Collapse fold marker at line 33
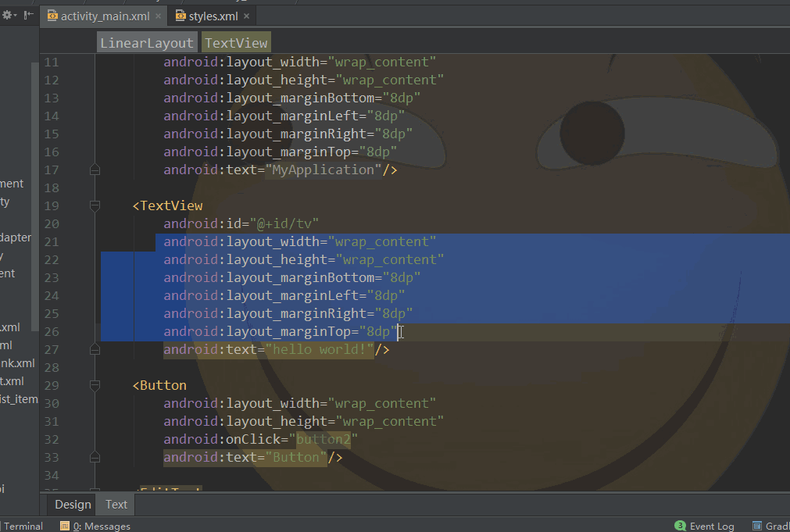 click(x=95, y=457)
